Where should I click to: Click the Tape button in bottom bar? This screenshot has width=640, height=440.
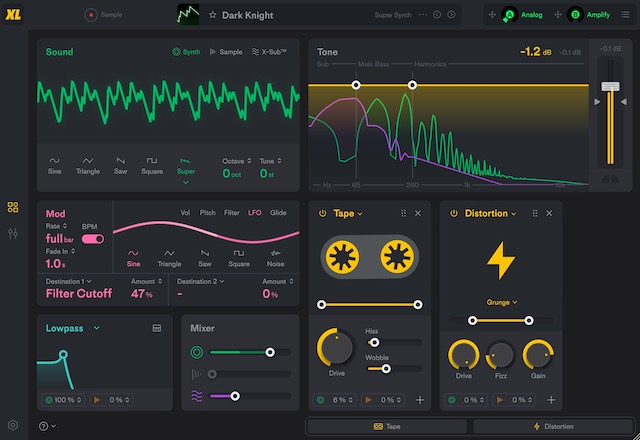click(x=386, y=426)
